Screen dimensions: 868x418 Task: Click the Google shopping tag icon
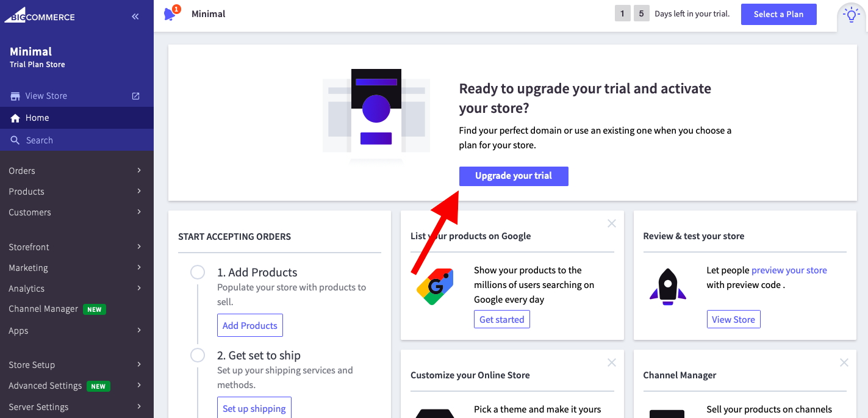point(435,286)
